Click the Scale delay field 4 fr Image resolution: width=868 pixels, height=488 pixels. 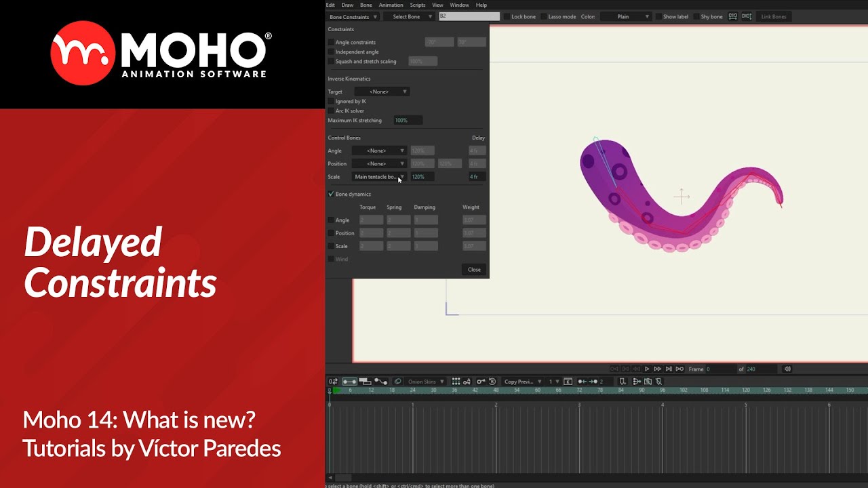(x=477, y=176)
